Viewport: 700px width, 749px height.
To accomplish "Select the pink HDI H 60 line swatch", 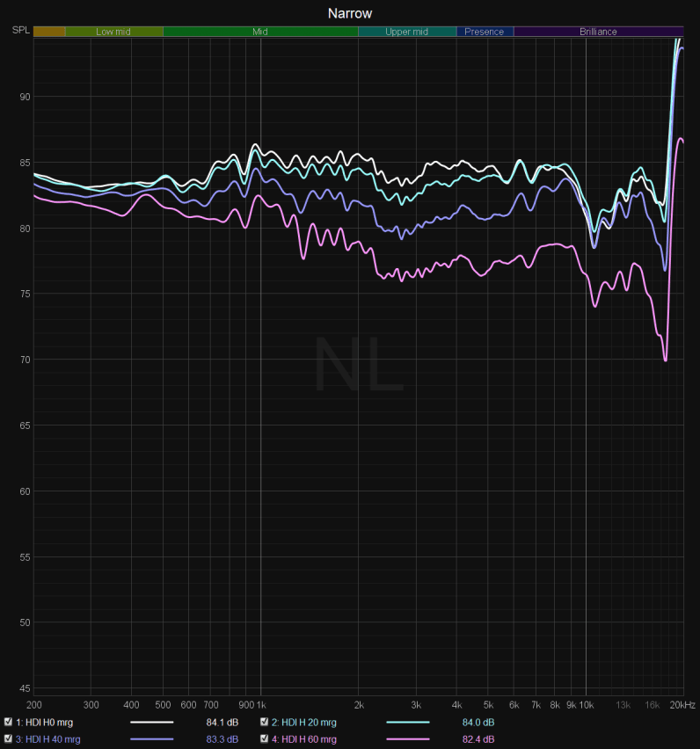I will click(408, 738).
